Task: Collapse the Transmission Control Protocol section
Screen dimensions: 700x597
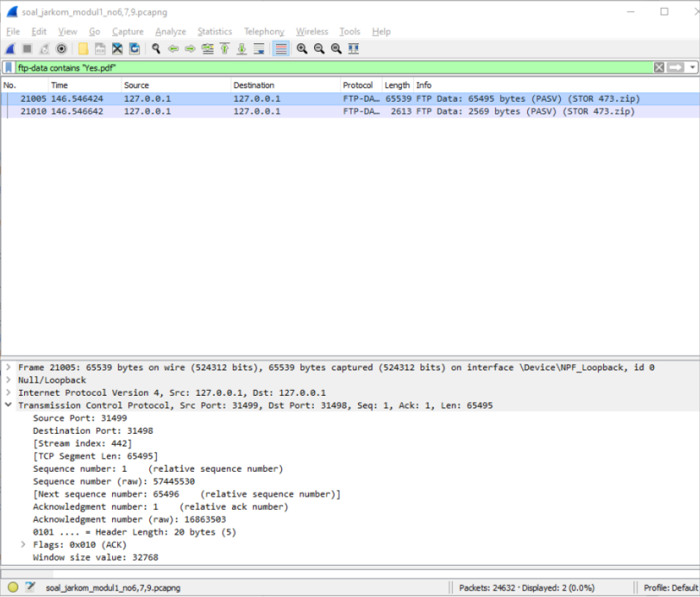Action: [7, 405]
